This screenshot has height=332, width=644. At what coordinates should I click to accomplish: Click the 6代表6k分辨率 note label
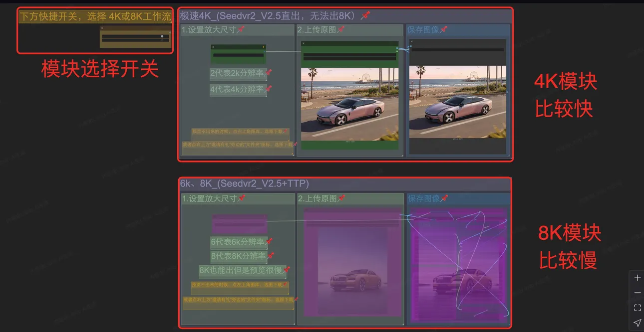pyautogui.click(x=237, y=242)
